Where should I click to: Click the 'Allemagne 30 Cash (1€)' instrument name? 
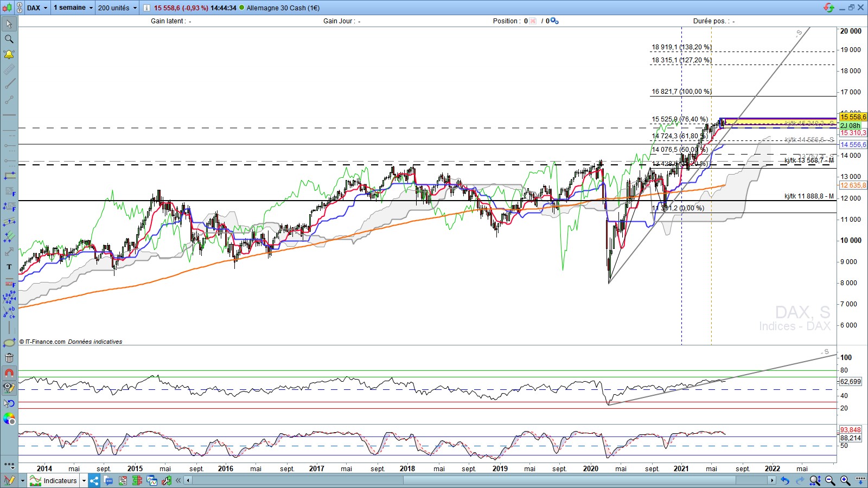pyautogui.click(x=283, y=8)
